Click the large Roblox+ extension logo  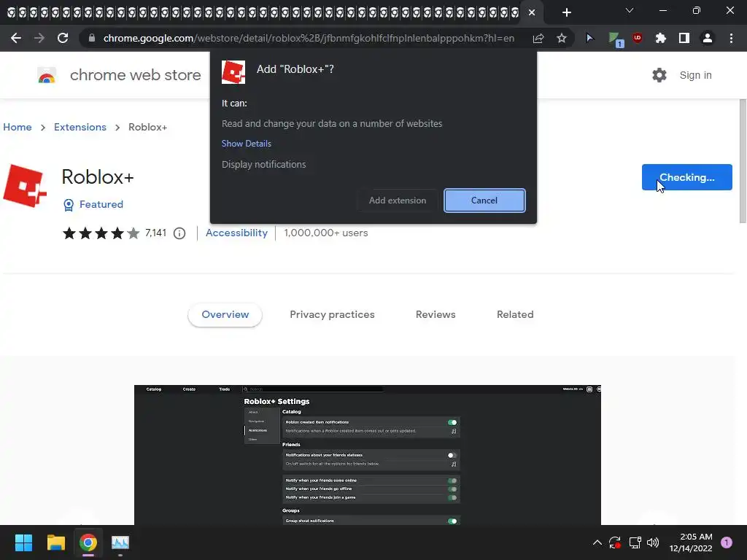tap(25, 186)
